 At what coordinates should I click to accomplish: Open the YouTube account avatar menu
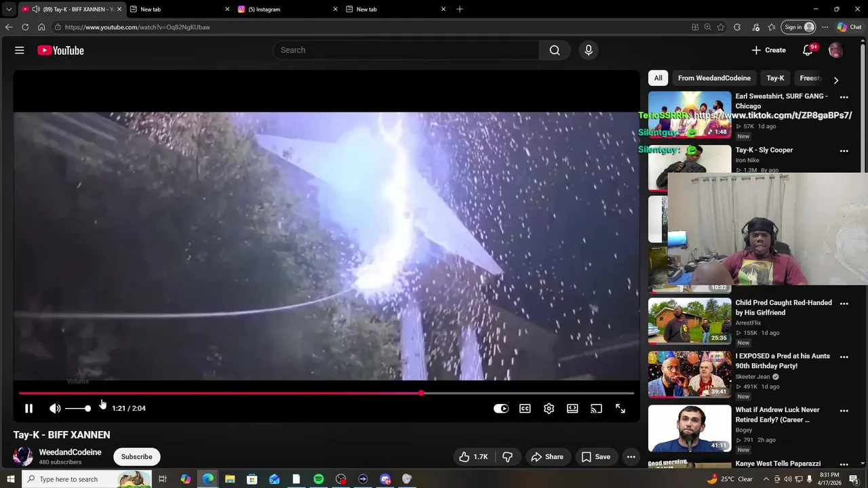point(835,50)
